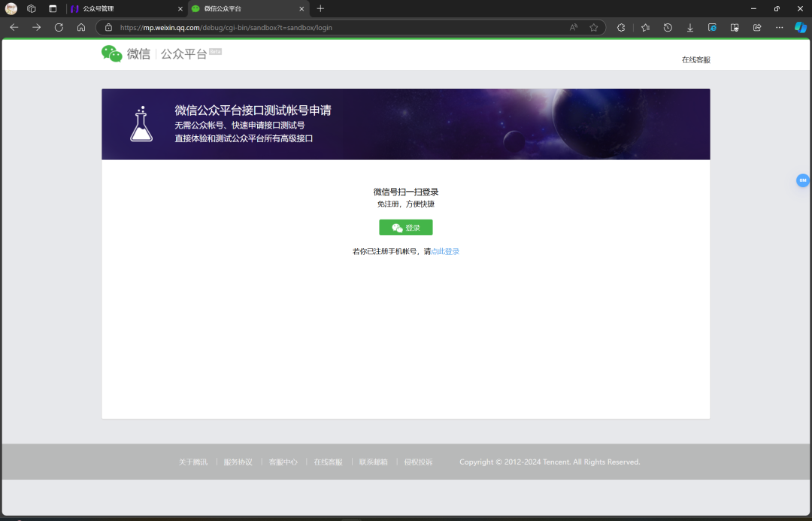Open the 联系邮箱 footer link
812x521 pixels.
pyautogui.click(x=374, y=462)
